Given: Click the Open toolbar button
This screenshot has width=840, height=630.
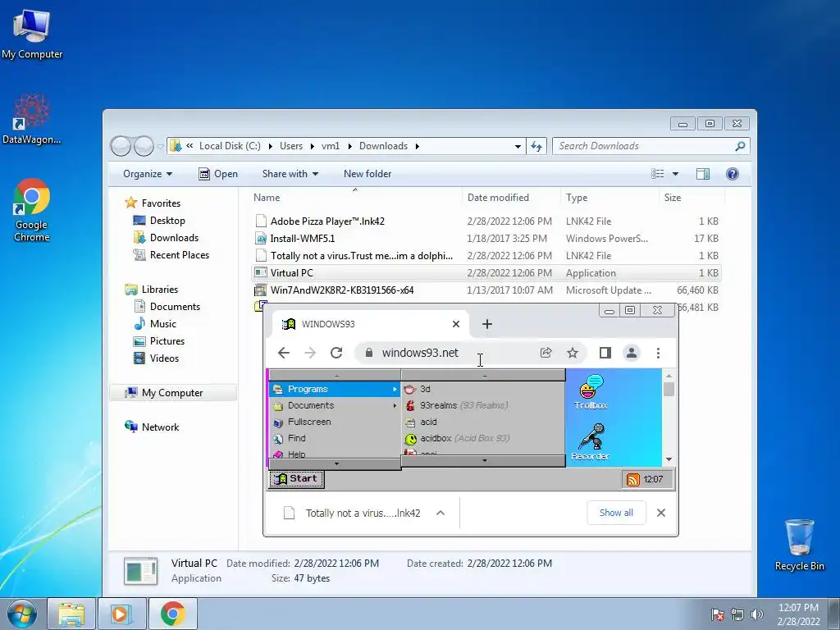Looking at the screenshot, I should point(218,174).
